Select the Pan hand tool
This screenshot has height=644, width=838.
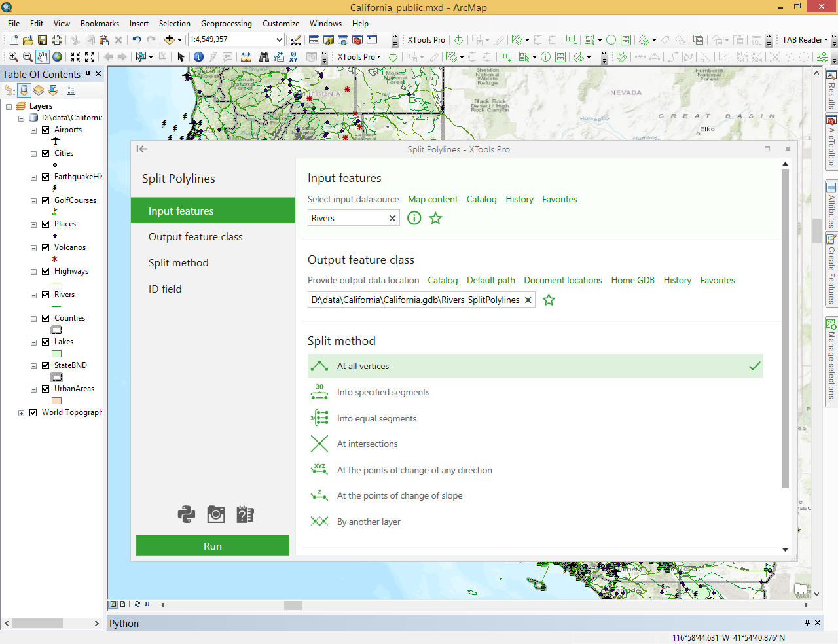point(43,57)
